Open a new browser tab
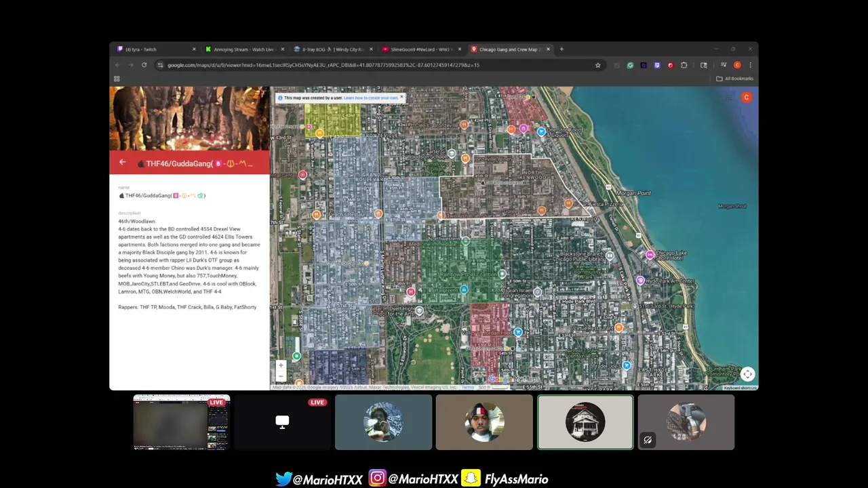 pyautogui.click(x=561, y=49)
